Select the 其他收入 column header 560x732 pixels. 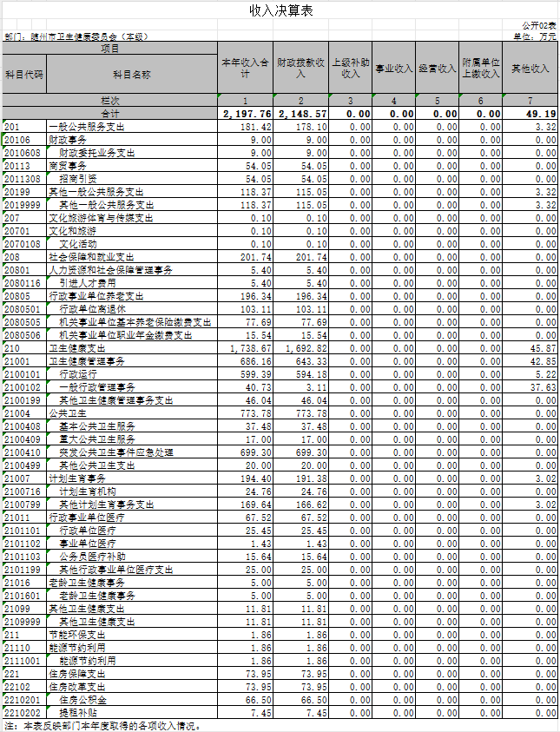(x=530, y=69)
